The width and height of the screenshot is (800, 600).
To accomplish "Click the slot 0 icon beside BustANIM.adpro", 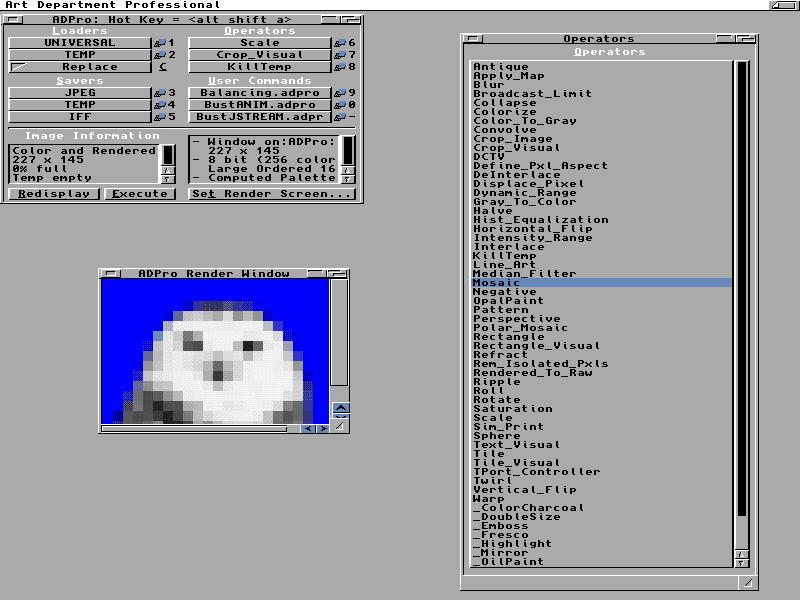I will point(340,105).
